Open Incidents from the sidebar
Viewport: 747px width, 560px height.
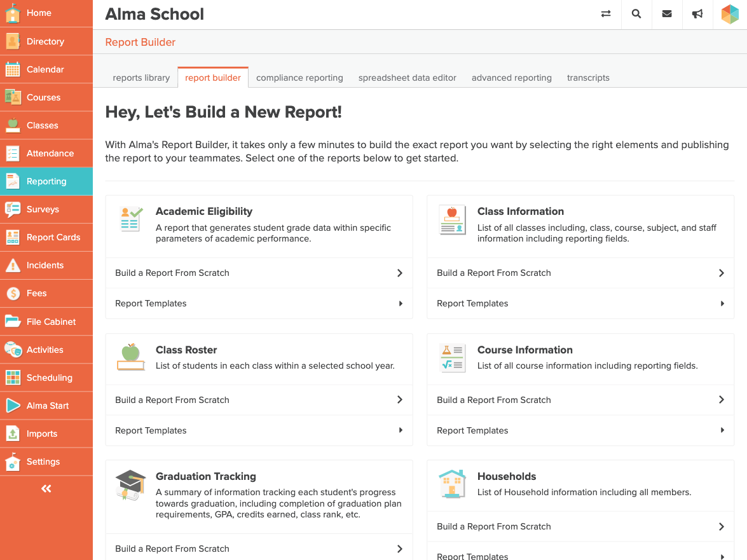click(x=46, y=265)
